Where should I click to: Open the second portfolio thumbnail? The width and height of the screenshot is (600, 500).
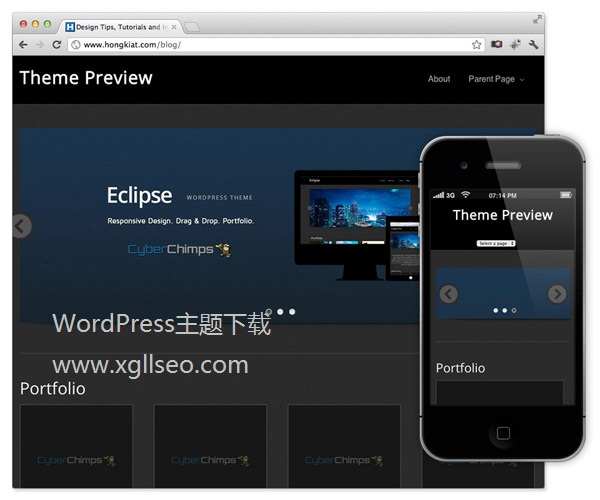pyautogui.click(x=210, y=446)
